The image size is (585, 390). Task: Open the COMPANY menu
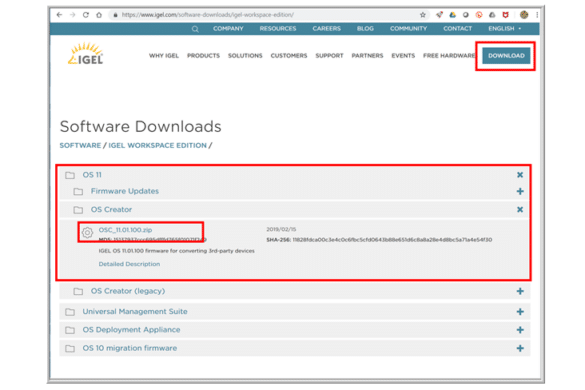click(228, 28)
